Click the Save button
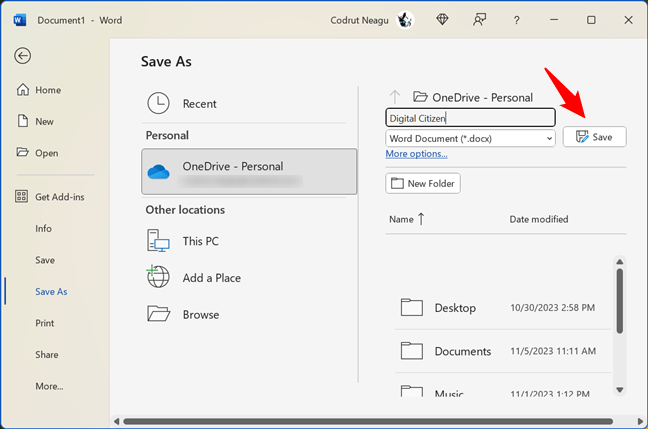The width and height of the screenshot is (648, 429). click(x=594, y=137)
